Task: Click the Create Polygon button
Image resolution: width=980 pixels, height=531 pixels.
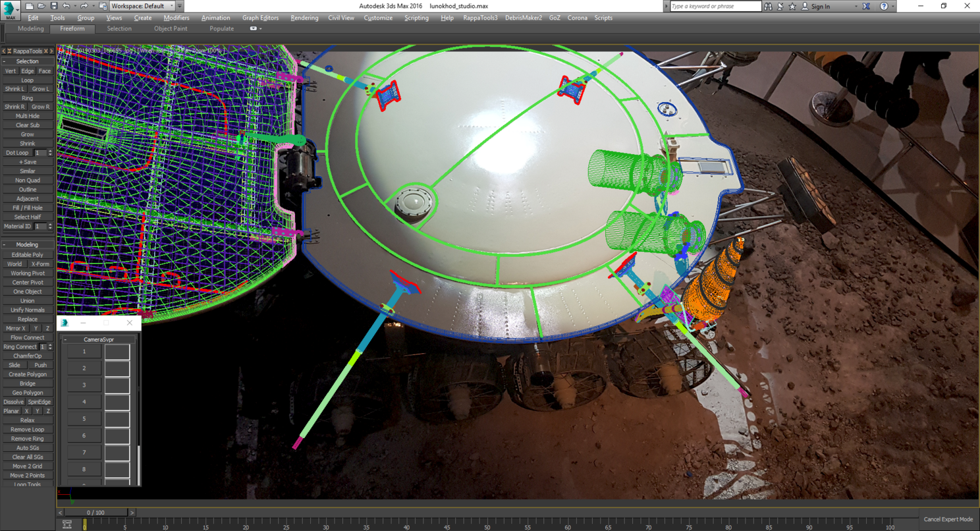Action: coord(28,374)
